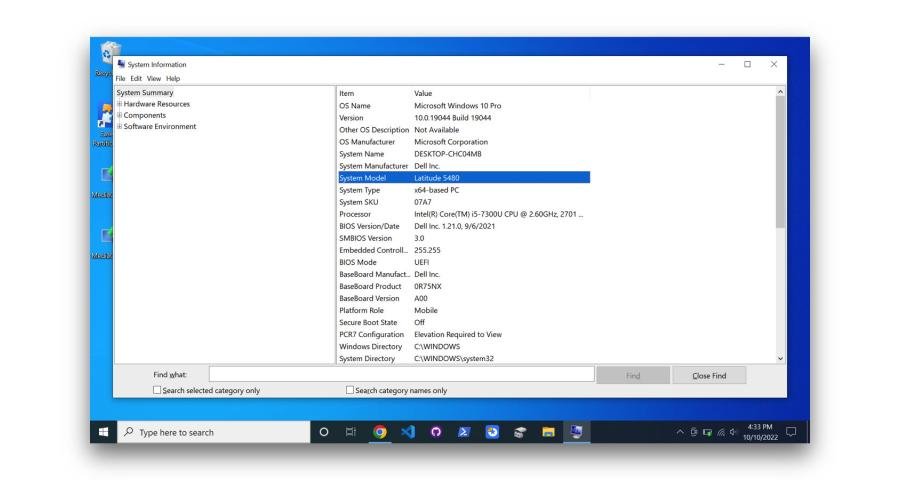Open the clock showing 4:33 PM
Image resolution: width=900 pixels, height=480 pixels.
tap(760, 432)
